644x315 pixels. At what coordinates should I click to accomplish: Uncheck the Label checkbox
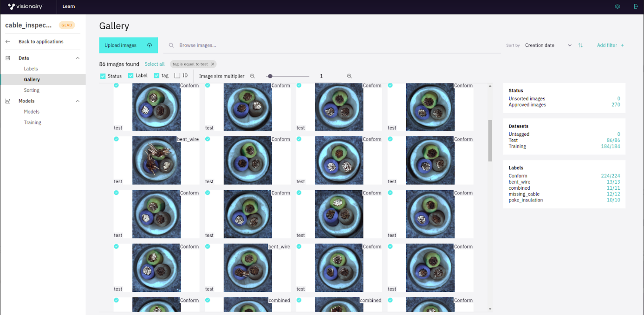tap(131, 76)
